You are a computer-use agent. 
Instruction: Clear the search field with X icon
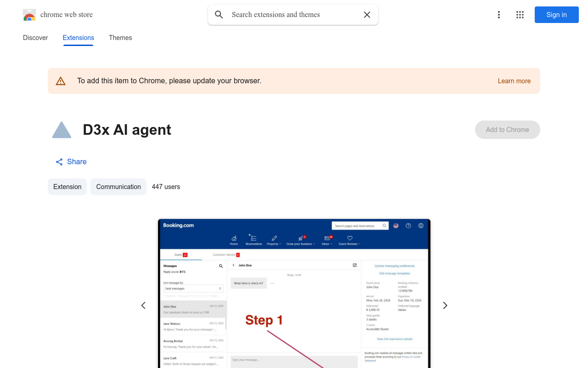[367, 15]
